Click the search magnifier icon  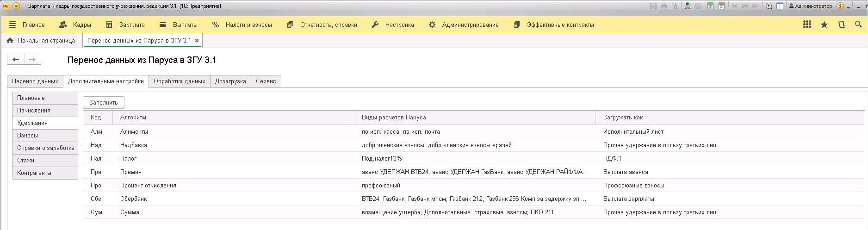(x=858, y=25)
